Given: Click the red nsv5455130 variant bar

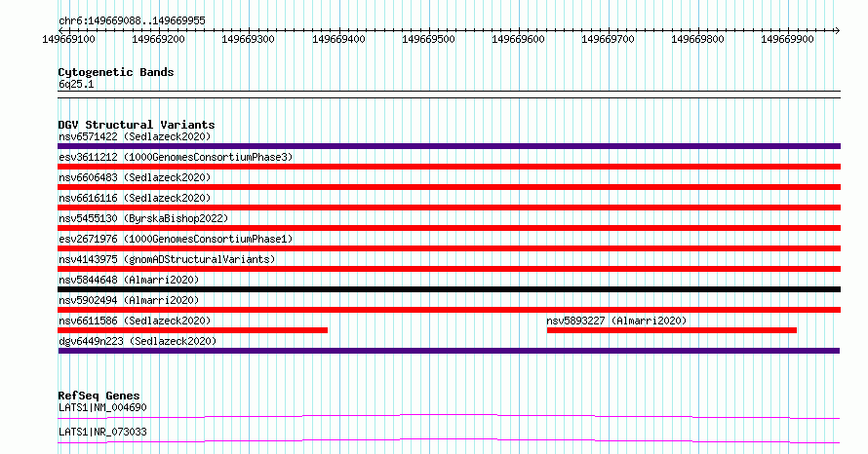Looking at the screenshot, I should click(x=449, y=228).
